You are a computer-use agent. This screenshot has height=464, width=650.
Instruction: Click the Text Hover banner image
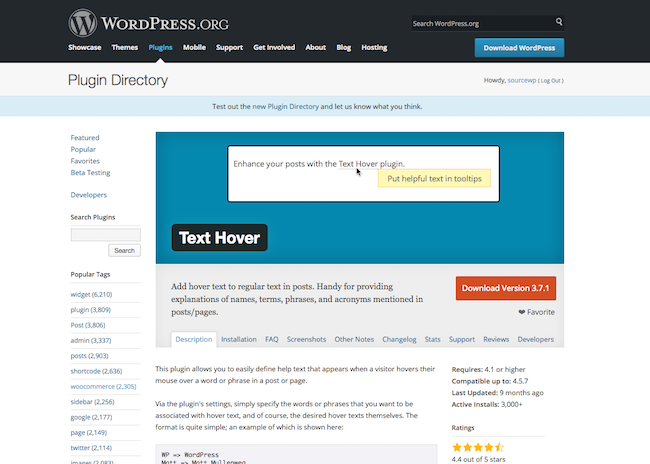[x=359, y=198]
